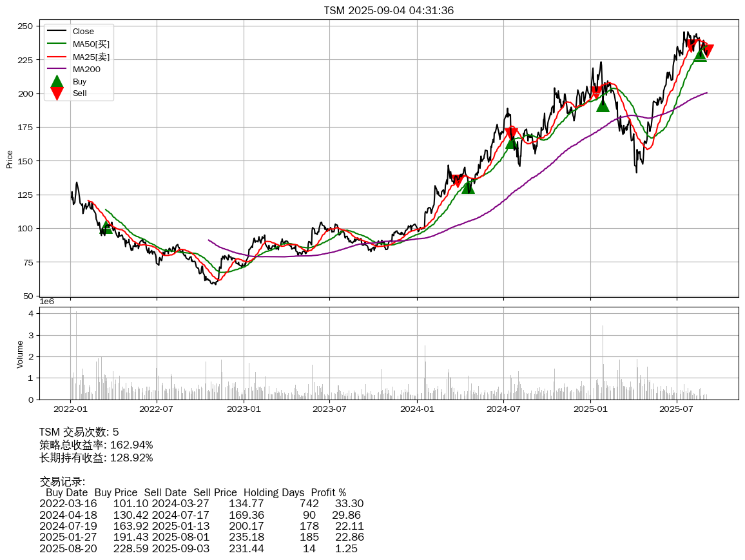Click the red Sell triangle in the legend
This screenshot has width=745, height=560.
57,93
